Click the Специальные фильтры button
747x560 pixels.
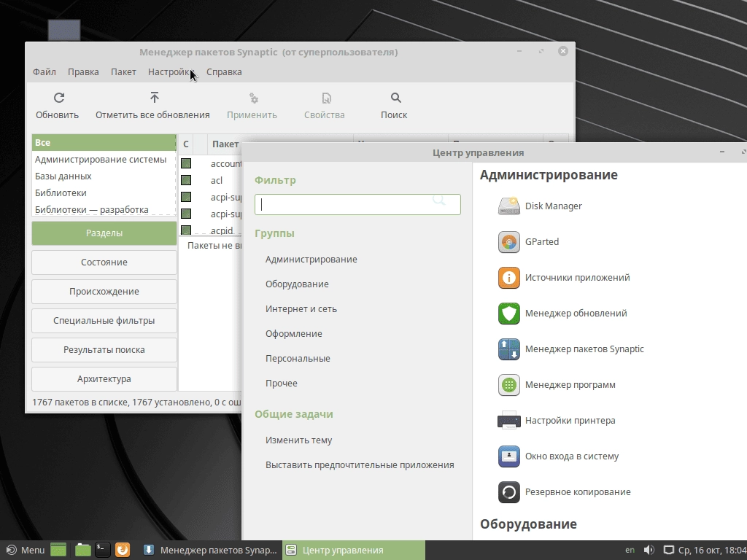[104, 321]
